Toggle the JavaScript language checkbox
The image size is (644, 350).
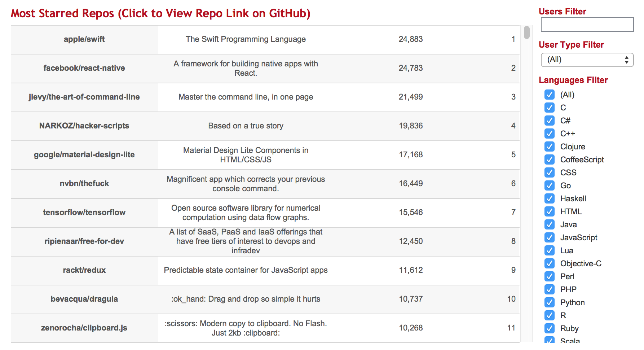click(550, 237)
